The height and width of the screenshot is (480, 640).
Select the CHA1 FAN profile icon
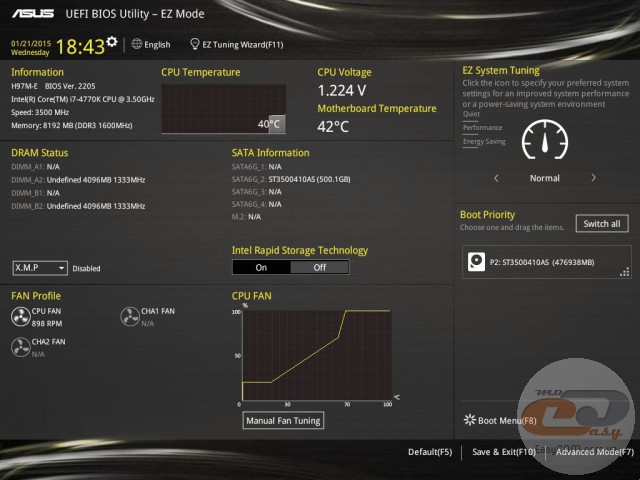pyautogui.click(x=130, y=317)
